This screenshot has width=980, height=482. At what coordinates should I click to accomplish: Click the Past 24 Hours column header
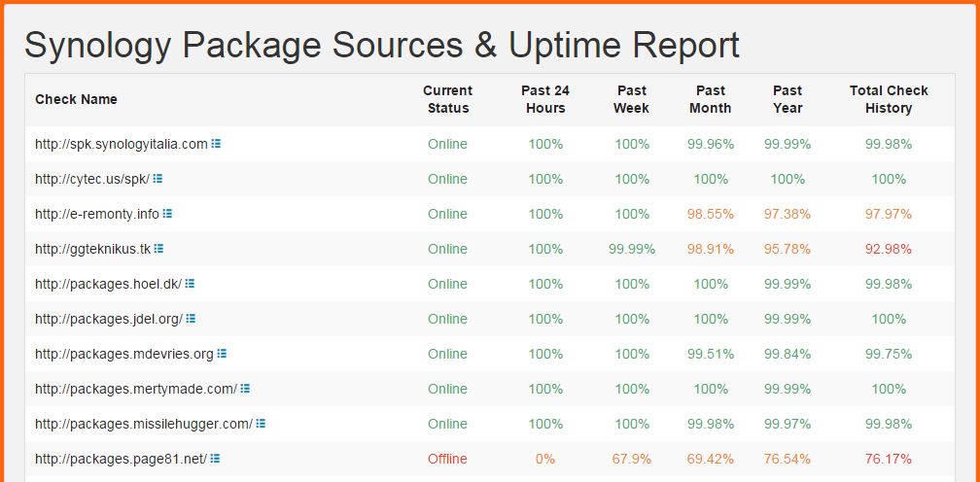(x=545, y=99)
